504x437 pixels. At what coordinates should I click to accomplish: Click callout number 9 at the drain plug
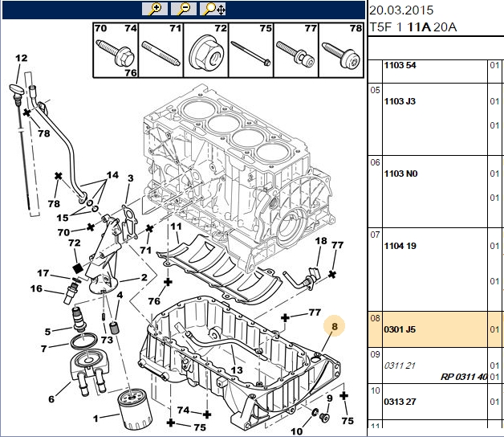coord(330,398)
